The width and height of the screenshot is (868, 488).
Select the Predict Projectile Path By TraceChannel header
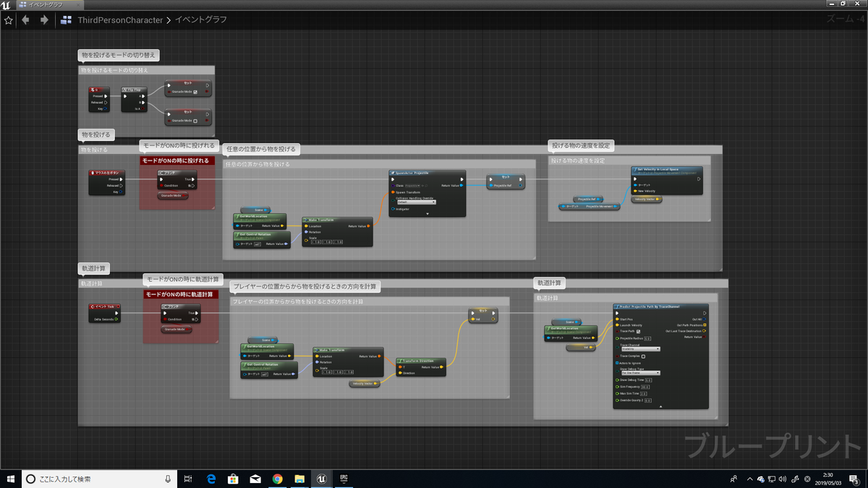660,307
